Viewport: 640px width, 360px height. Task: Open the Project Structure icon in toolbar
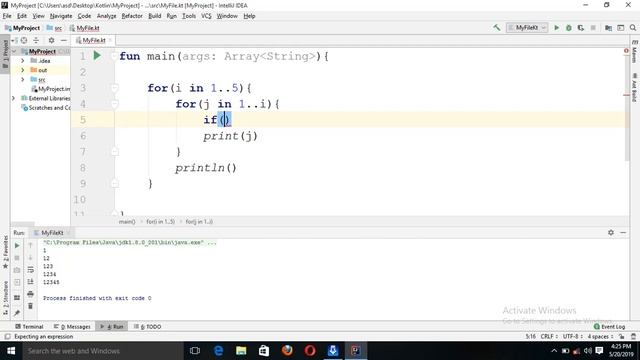tap(608, 28)
